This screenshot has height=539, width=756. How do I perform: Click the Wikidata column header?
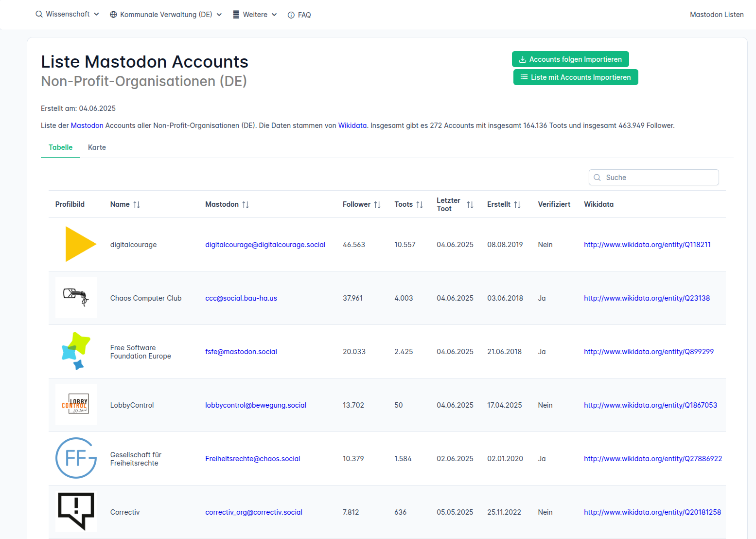point(598,204)
